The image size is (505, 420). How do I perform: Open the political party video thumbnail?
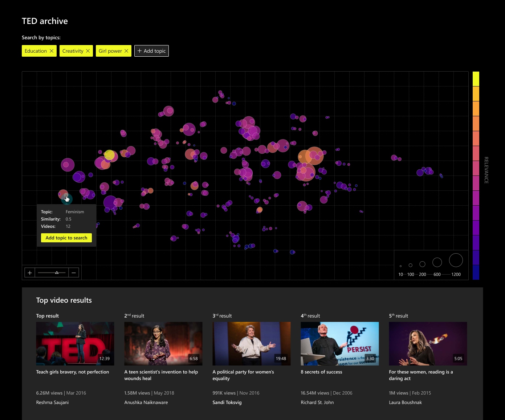pyautogui.click(x=252, y=343)
